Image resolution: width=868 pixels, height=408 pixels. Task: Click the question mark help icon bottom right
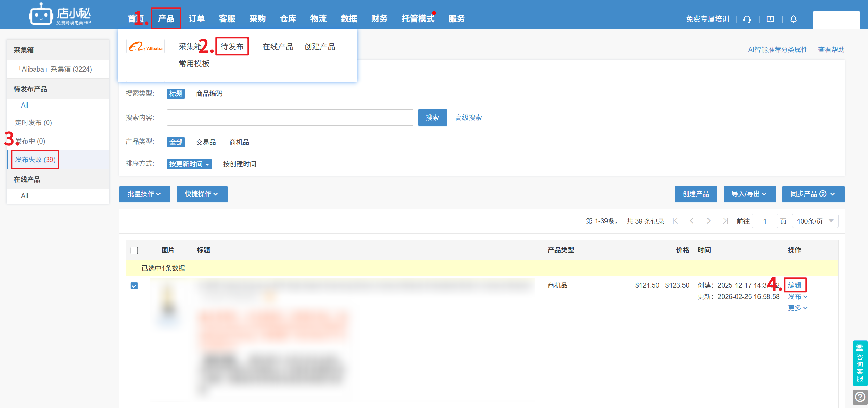tap(860, 397)
